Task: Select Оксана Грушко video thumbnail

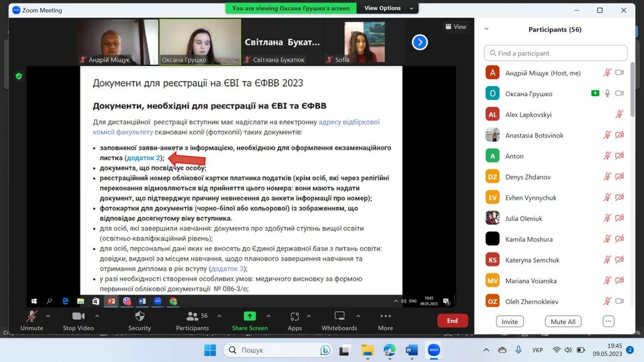Action: (200, 41)
